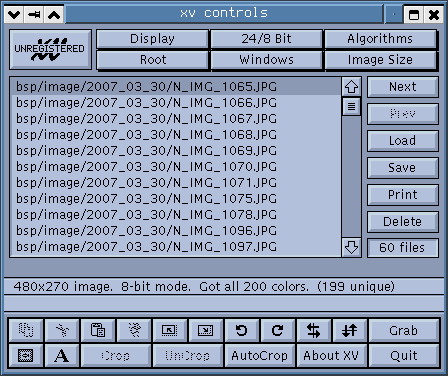Click the Paste clipboard icon button

[98, 330]
